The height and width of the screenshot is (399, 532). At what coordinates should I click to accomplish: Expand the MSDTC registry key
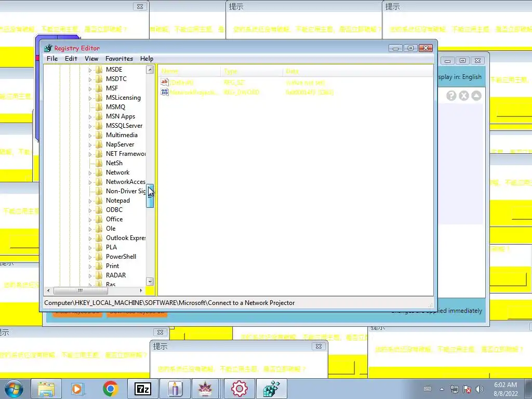pyautogui.click(x=90, y=79)
